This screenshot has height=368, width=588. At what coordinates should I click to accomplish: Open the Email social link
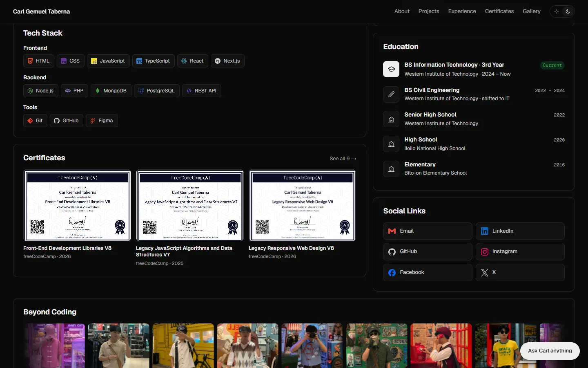[x=428, y=231]
